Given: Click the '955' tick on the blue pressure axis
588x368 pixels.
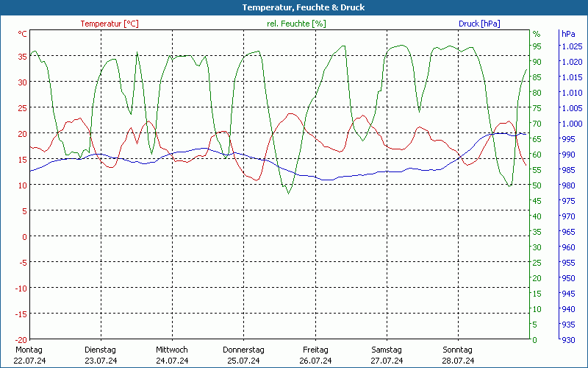Looking at the screenshot, I should pos(568,263).
